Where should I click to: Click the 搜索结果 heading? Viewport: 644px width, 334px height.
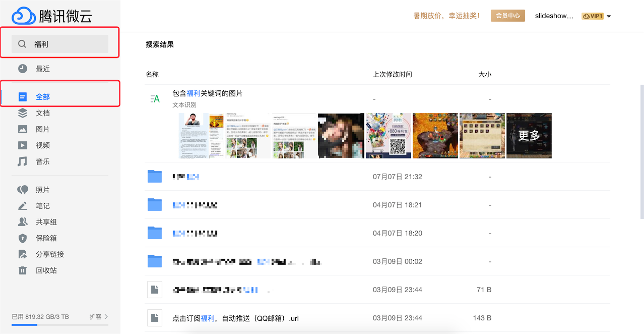click(160, 44)
